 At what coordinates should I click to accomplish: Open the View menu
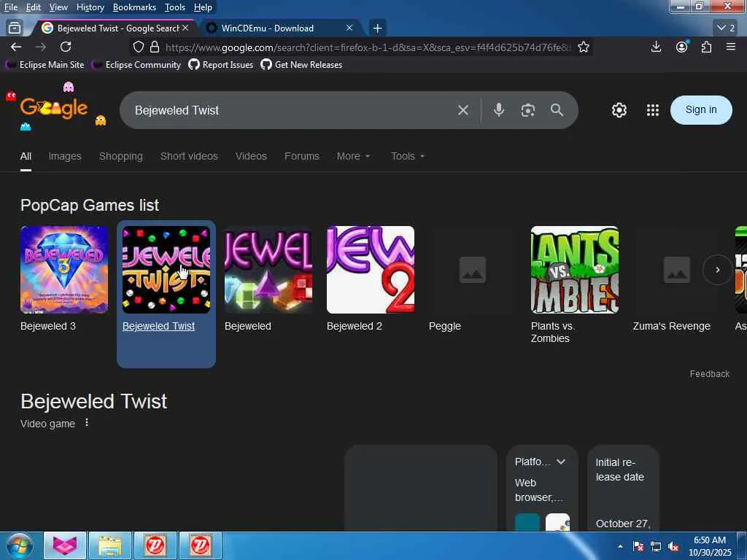tap(58, 7)
